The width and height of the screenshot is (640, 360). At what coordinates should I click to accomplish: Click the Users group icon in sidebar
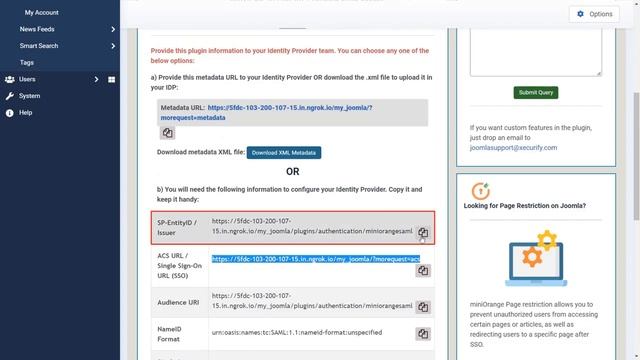pyautogui.click(x=10, y=80)
